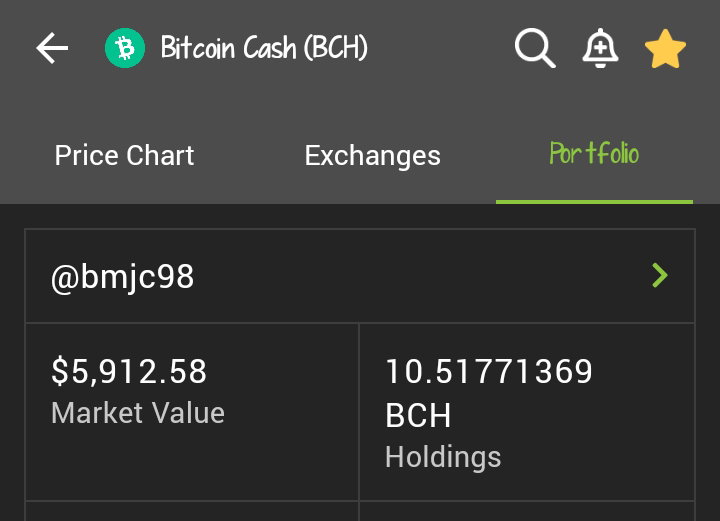720x521 pixels.
Task: Tap the empty cell below Market Value
Action: (x=192, y=511)
